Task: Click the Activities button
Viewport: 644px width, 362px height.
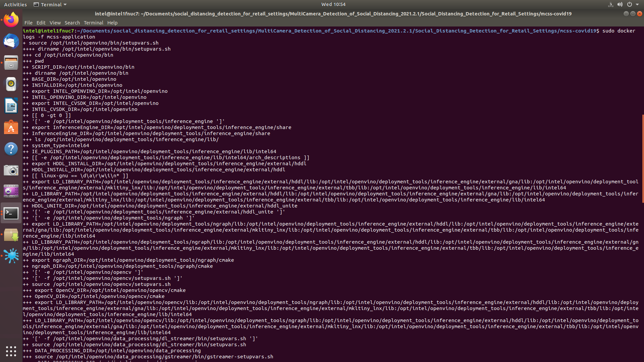Action: tap(15, 4)
